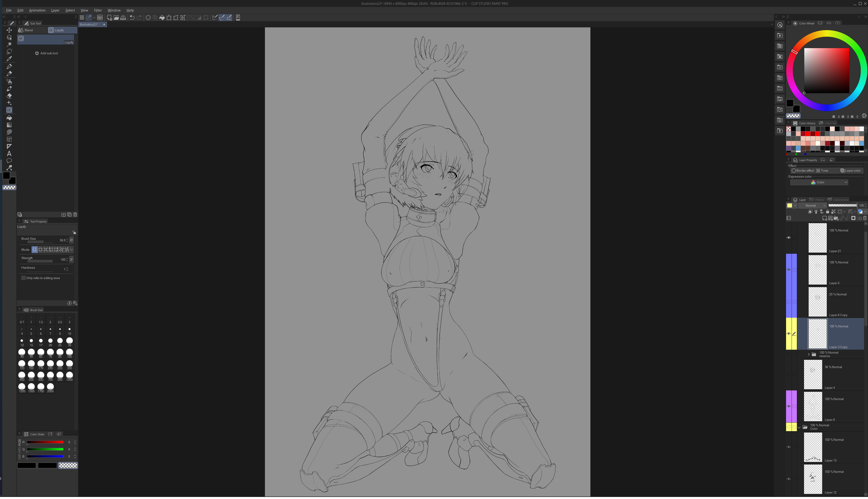Select the Eraser tool in the toolbox
The width and height of the screenshot is (868, 499).
pyautogui.click(x=9, y=96)
